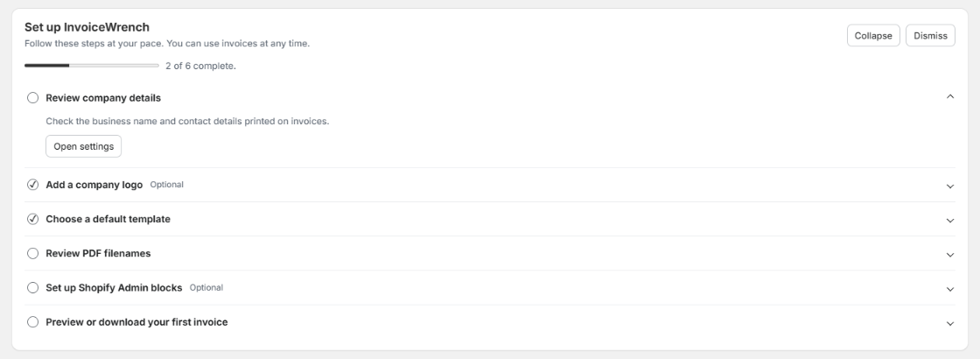Collapse the Review company details chevron
980x359 pixels.
(x=950, y=96)
